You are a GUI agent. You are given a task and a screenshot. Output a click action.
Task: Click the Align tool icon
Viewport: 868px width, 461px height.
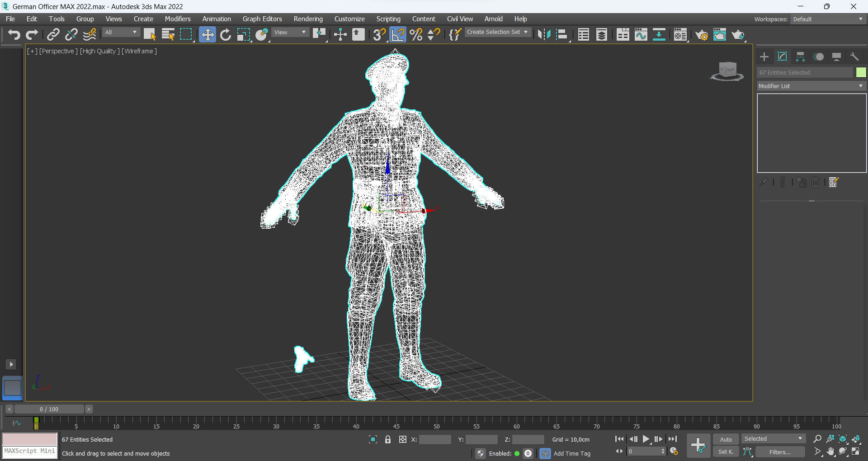(562, 35)
